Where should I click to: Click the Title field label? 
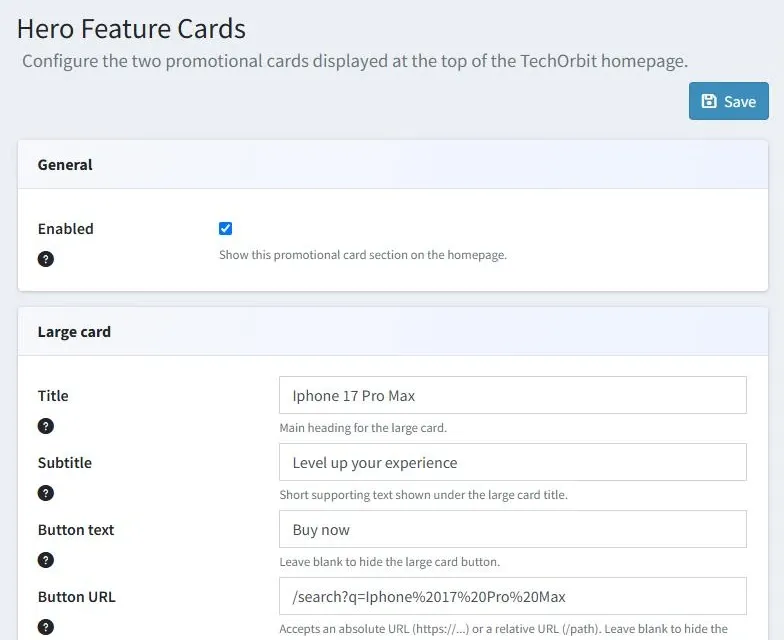point(53,396)
